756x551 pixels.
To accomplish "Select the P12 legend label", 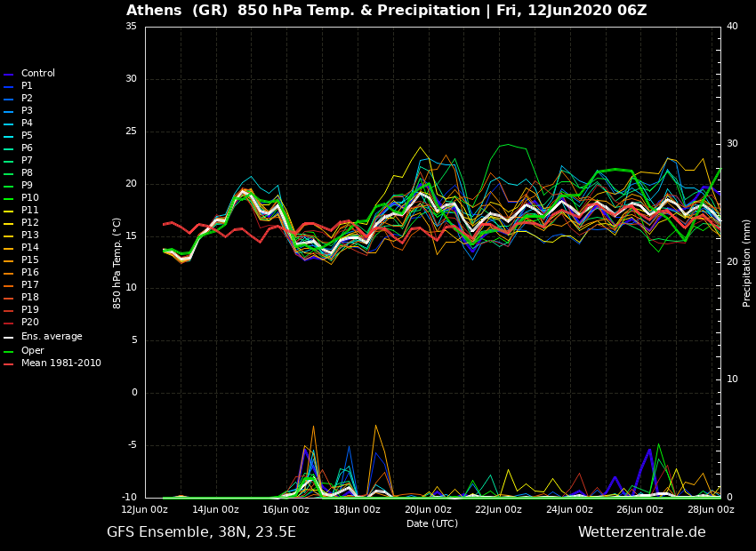I will coord(30,222).
